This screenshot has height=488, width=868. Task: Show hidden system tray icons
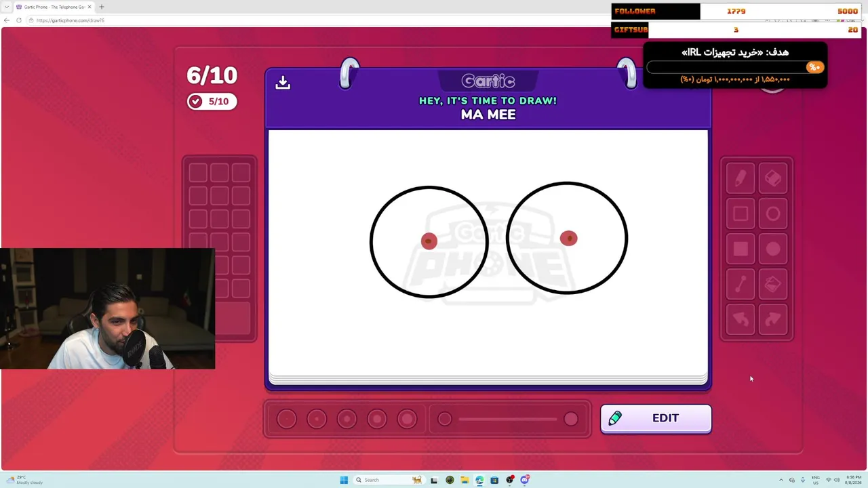click(781, 480)
